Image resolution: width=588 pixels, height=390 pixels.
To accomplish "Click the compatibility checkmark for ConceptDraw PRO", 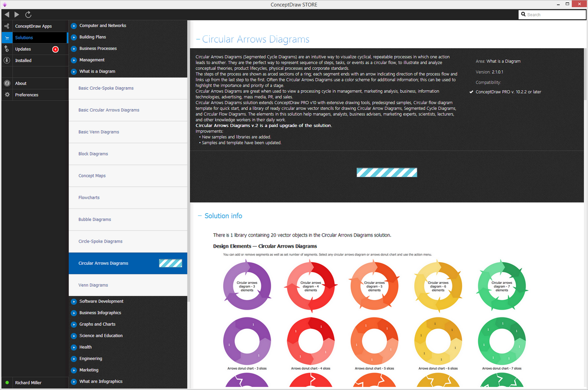I will click(x=471, y=92).
